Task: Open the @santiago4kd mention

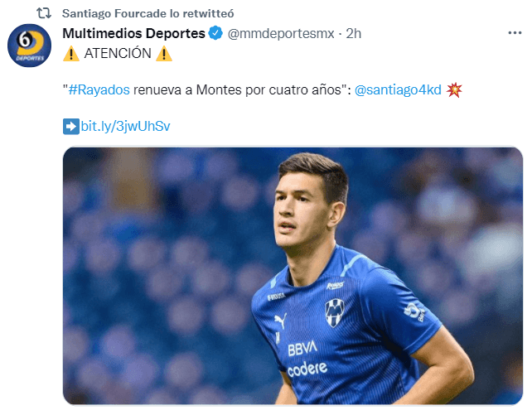Action: tap(398, 89)
